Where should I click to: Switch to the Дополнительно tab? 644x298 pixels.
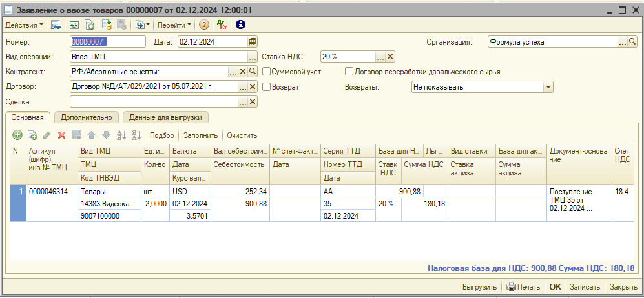point(86,117)
